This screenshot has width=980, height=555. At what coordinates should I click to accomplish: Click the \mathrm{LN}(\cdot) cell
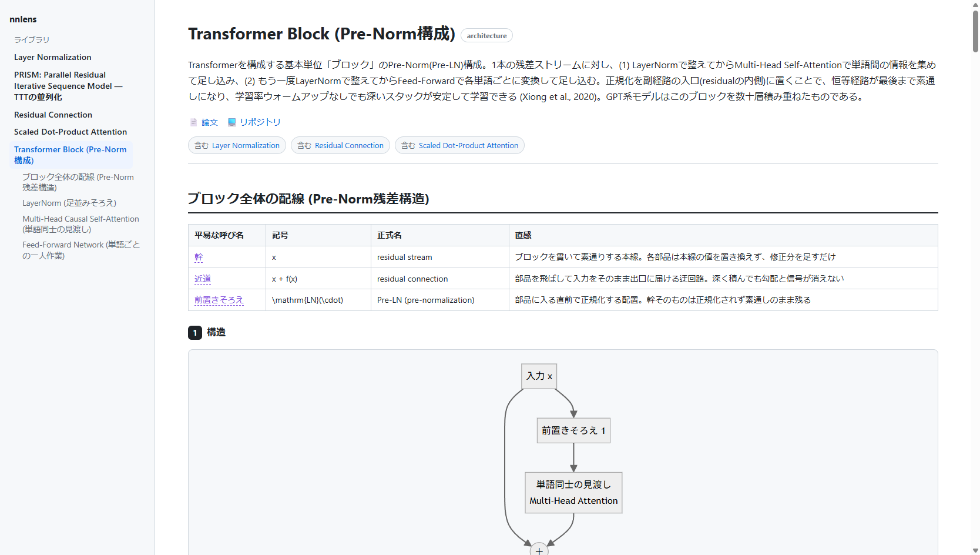(x=318, y=300)
